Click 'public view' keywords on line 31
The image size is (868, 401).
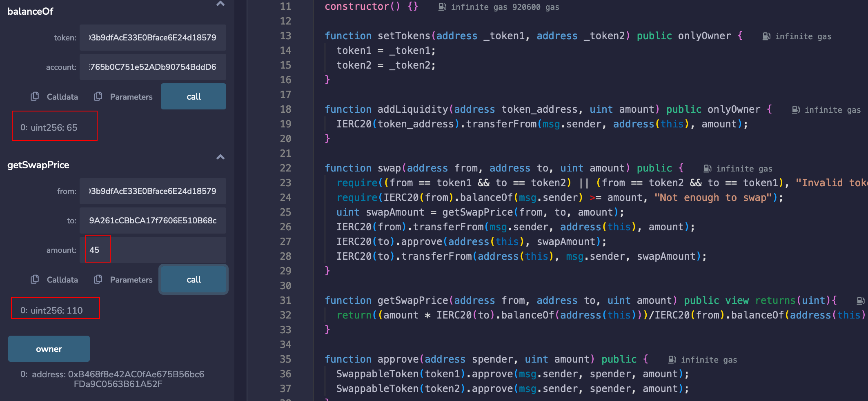(716, 301)
